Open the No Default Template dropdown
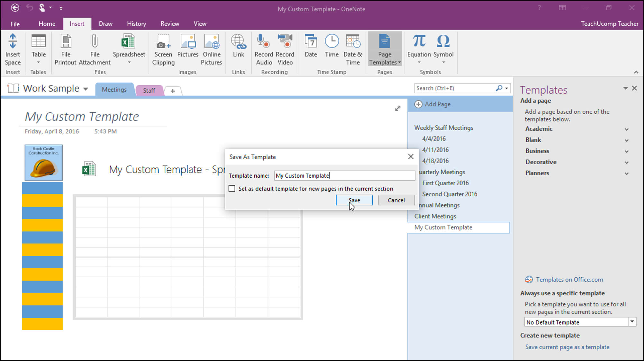This screenshot has width=644, height=361. point(632,322)
